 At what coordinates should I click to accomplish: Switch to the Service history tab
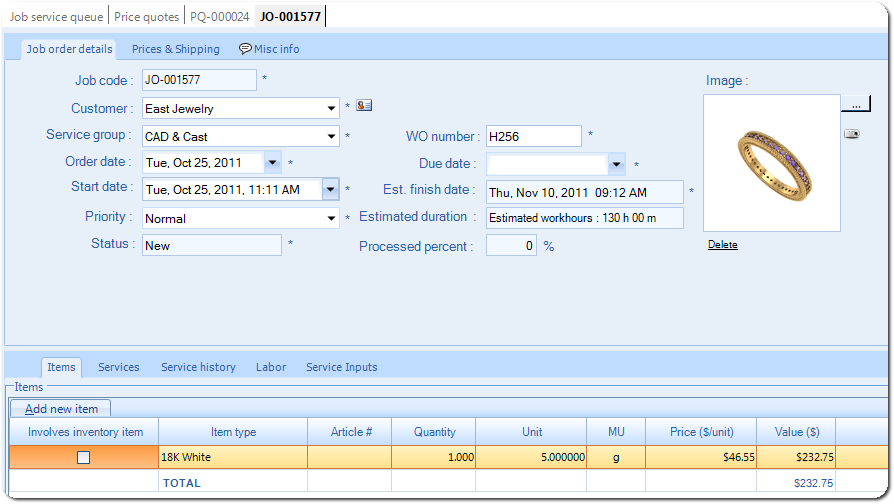click(198, 367)
